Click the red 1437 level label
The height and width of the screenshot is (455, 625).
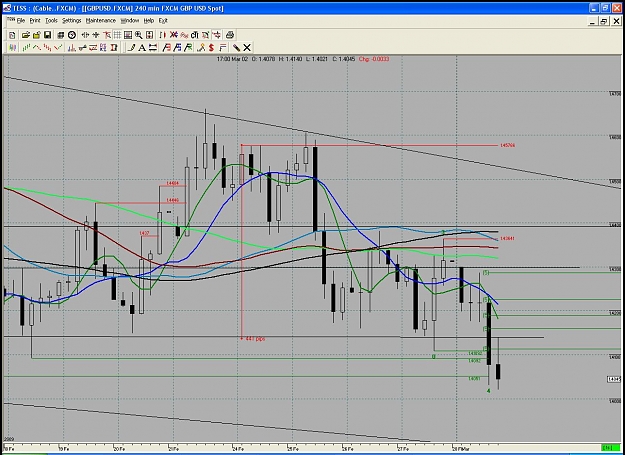click(x=144, y=233)
